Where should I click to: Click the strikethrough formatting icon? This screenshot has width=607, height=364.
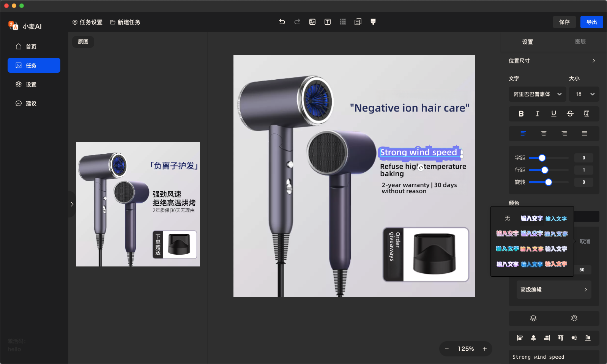point(570,113)
